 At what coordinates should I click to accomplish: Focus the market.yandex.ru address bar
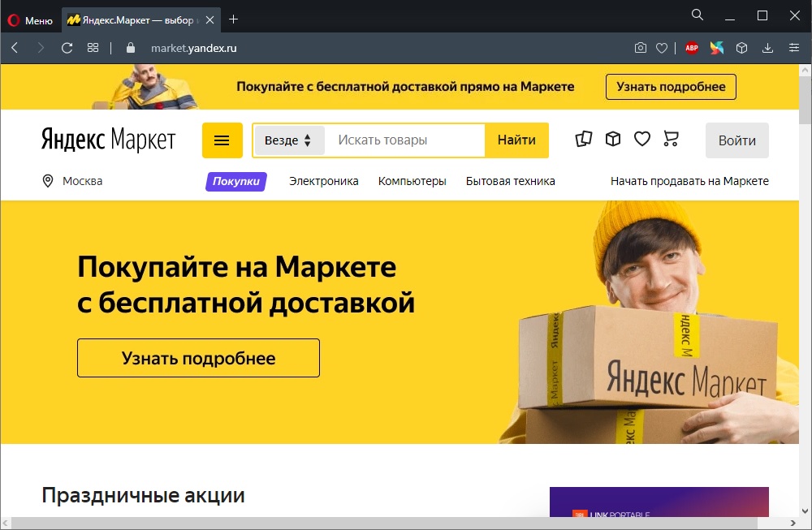point(194,48)
